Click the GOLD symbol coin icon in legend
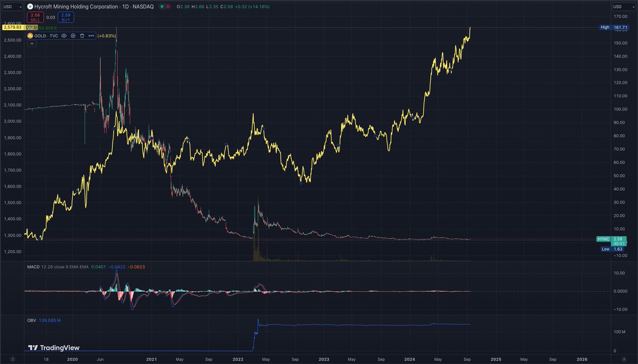This screenshot has height=364, width=638. coord(30,36)
